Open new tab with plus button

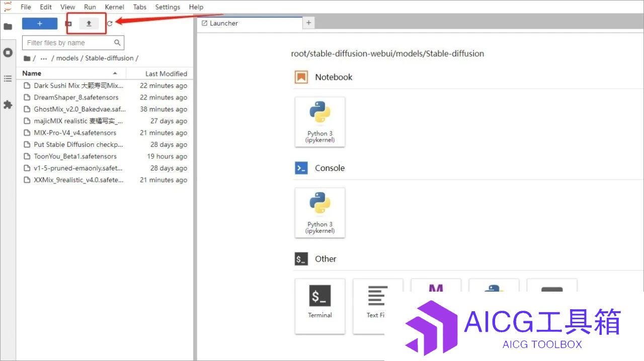(x=309, y=23)
